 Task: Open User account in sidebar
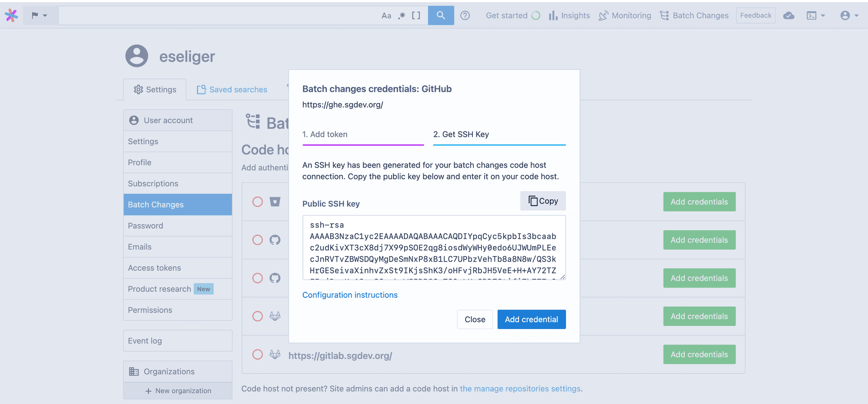click(x=178, y=120)
